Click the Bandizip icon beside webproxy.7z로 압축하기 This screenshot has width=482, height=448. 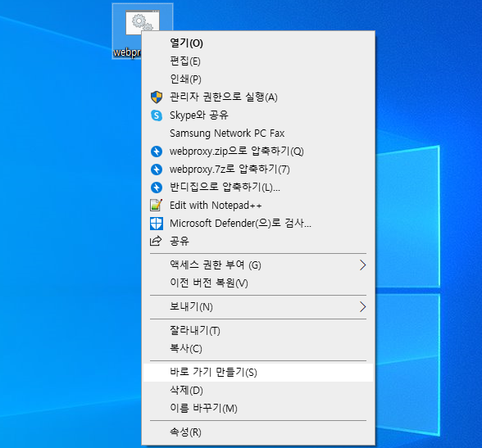(x=157, y=170)
